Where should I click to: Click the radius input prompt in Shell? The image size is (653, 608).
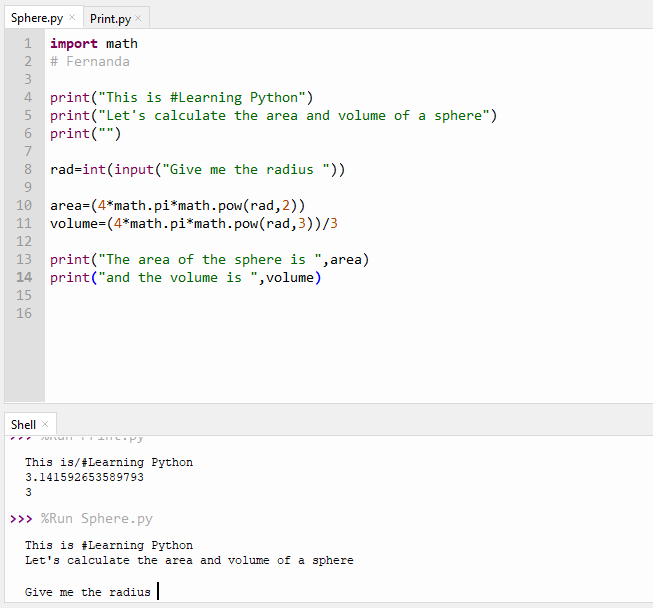tap(88, 592)
